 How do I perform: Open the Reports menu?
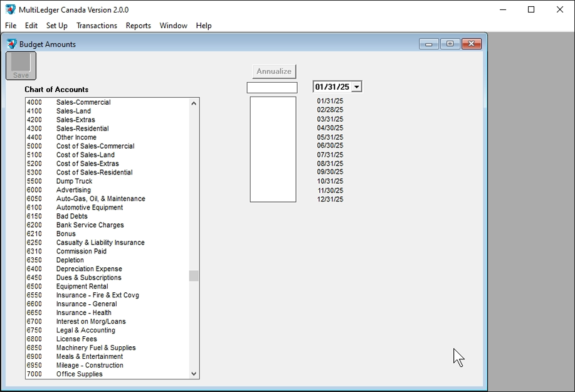click(x=138, y=26)
